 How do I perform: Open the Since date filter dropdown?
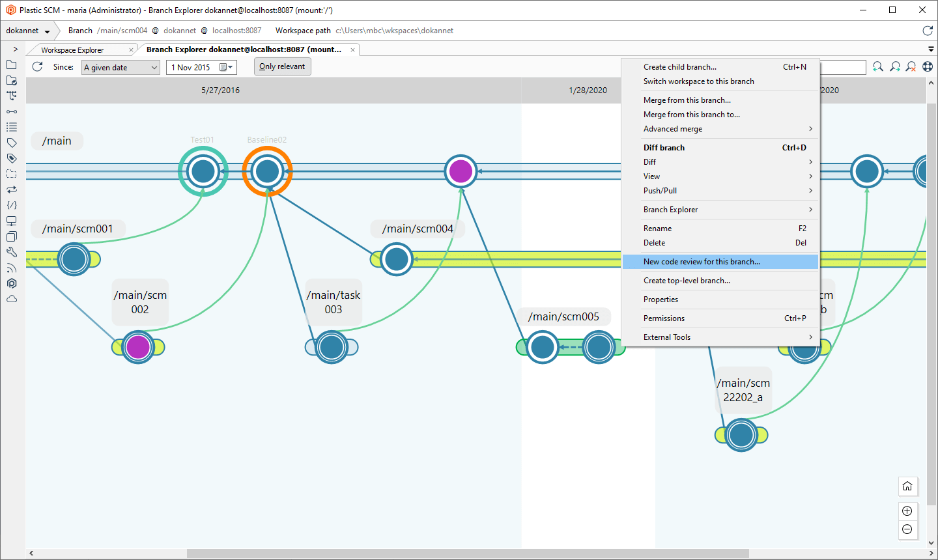[x=120, y=66]
